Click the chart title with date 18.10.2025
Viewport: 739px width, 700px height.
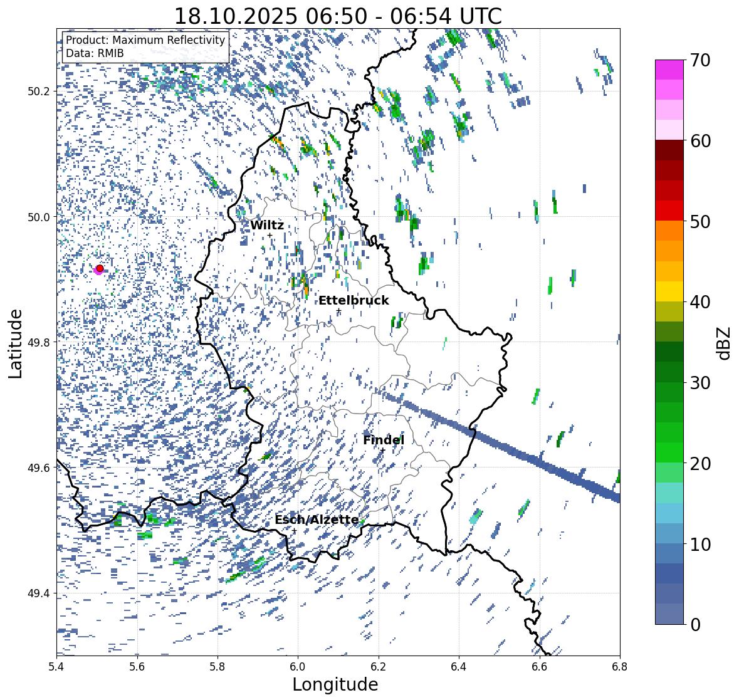[338, 16]
